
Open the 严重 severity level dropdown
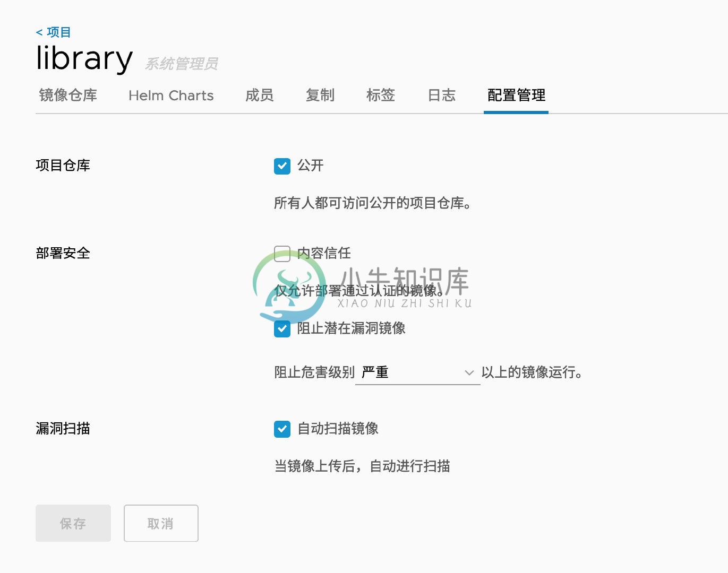417,372
